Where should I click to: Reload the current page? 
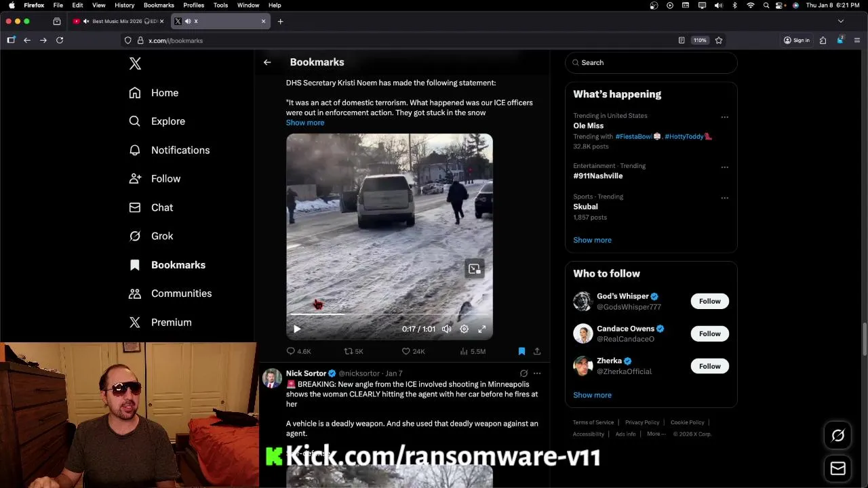tap(60, 41)
